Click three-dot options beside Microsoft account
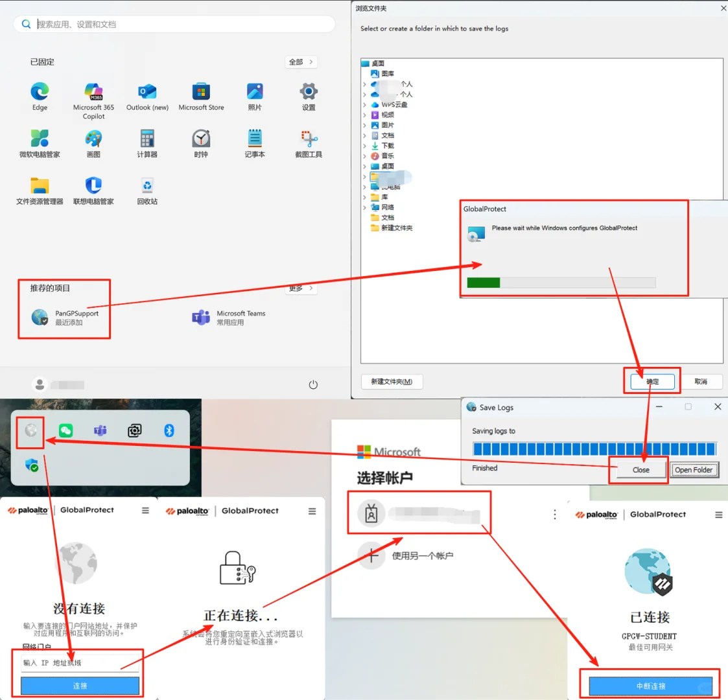Viewport: 728px width, 700px height. point(555,515)
